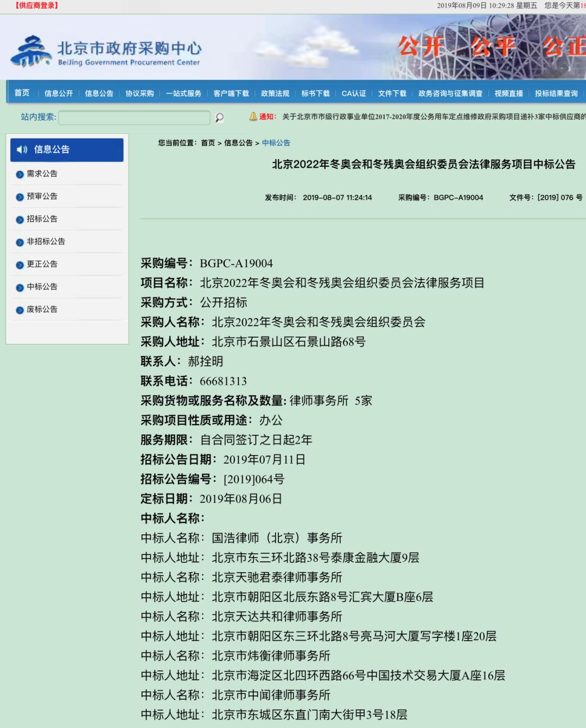Open the 视频直播 menu item

(x=508, y=93)
